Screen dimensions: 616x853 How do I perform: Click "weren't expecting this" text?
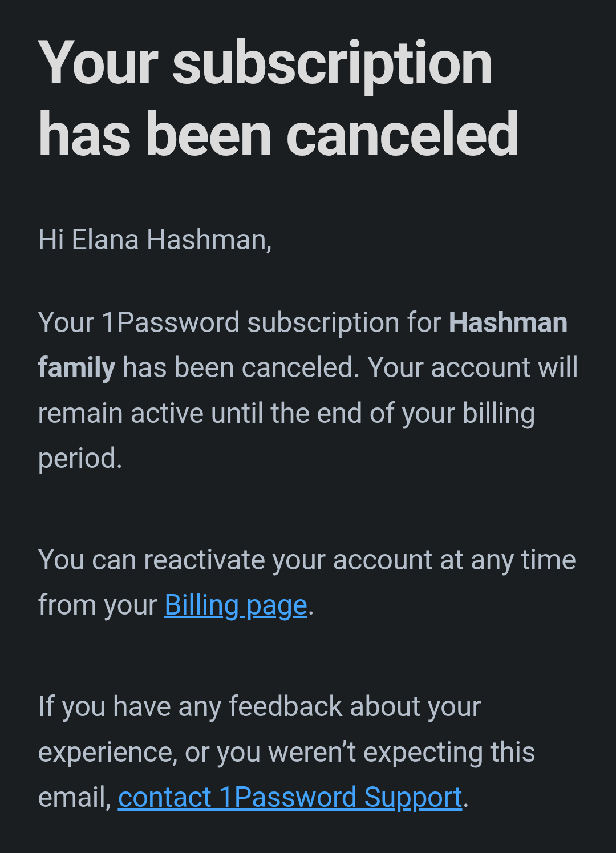(402, 752)
